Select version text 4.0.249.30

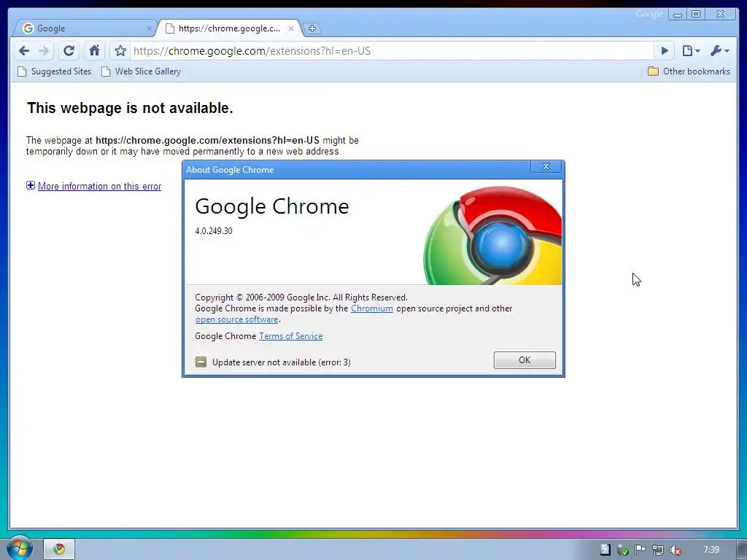pos(214,231)
